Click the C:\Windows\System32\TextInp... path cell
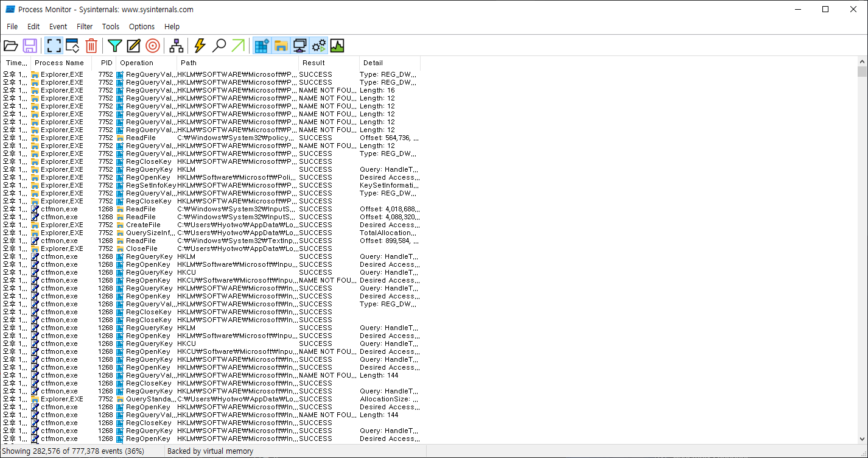The image size is (868, 458). [x=237, y=241]
